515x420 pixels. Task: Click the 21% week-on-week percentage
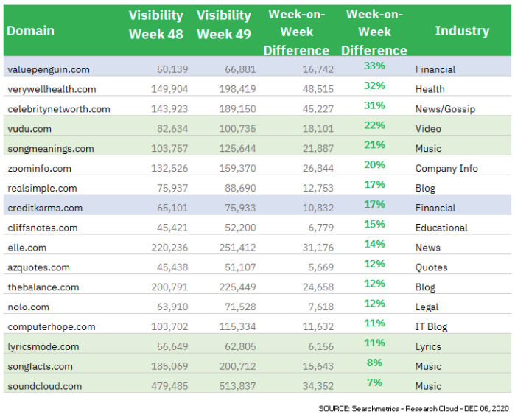(x=374, y=145)
